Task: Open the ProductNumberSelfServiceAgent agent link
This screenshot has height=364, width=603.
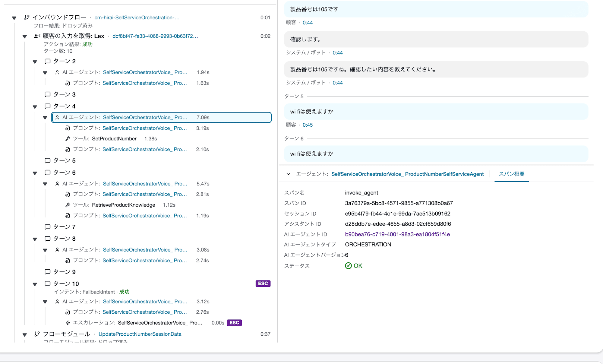Action: [407, 174]
